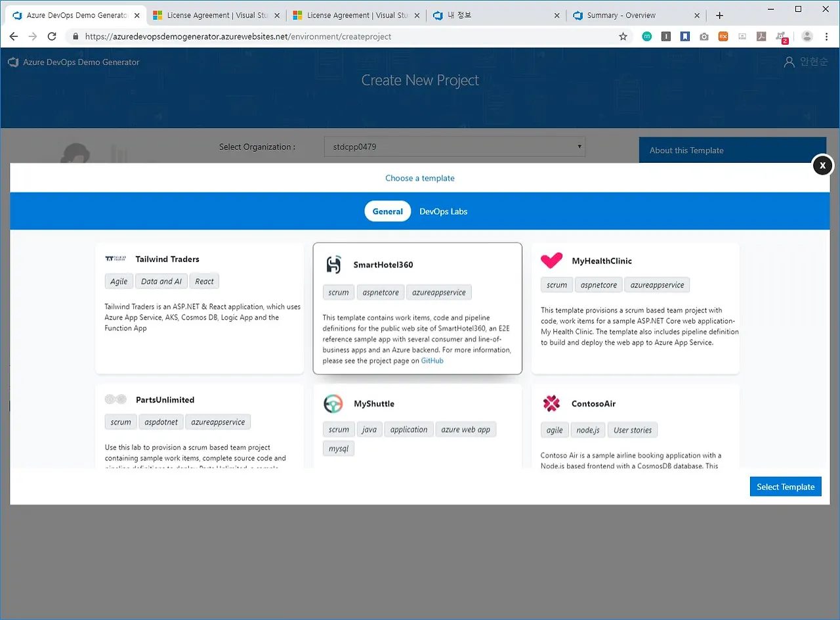Open the green 'm' extension icon
The width and height of the screenshot is (840, 620).
coord(646,37)
